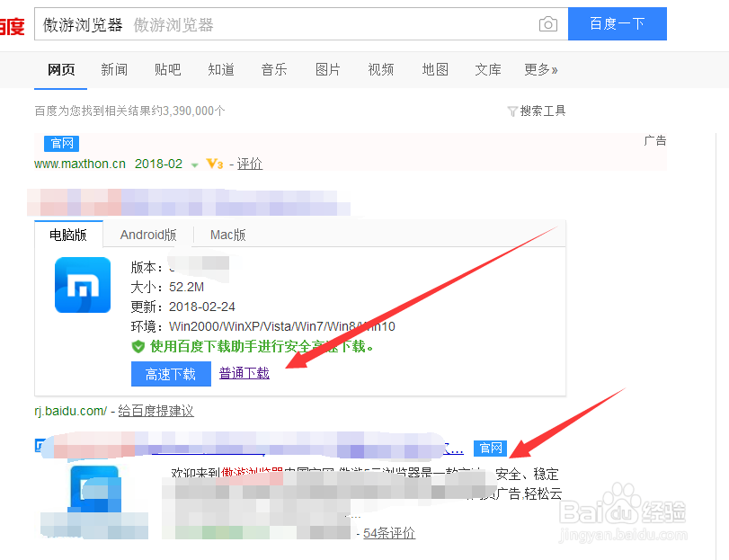
Task: Switch to the 新闻 tab
Action: point(114,70)
